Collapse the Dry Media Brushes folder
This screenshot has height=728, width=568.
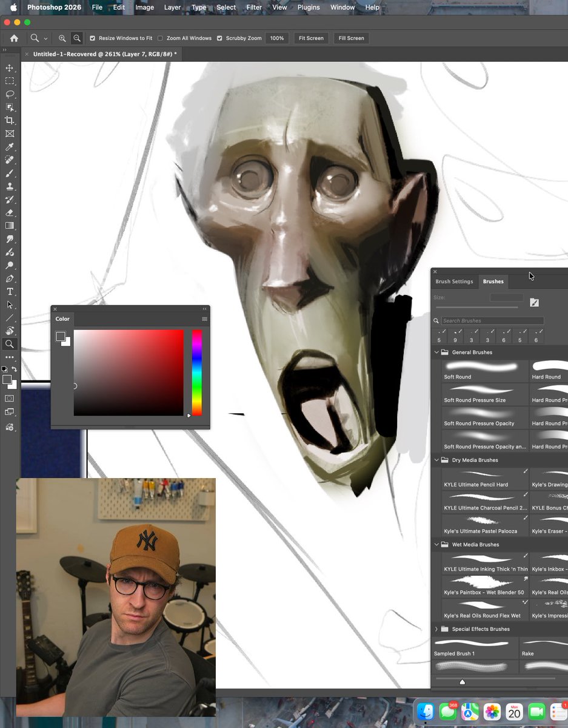[436, 460]
